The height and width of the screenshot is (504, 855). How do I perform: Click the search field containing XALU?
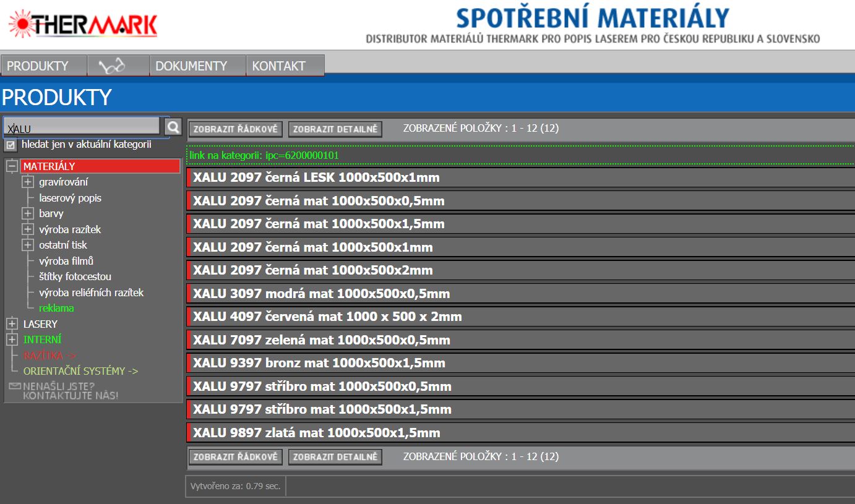coord(82,128)
